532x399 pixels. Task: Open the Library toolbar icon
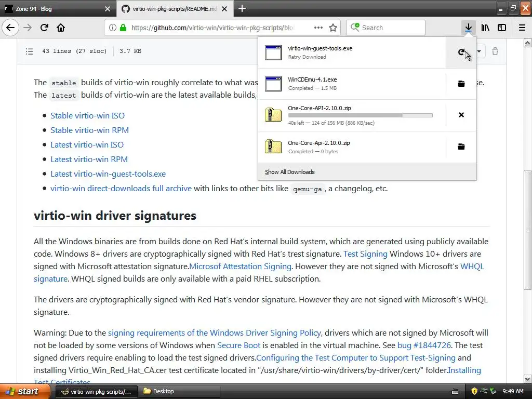(x=485, y=28)
